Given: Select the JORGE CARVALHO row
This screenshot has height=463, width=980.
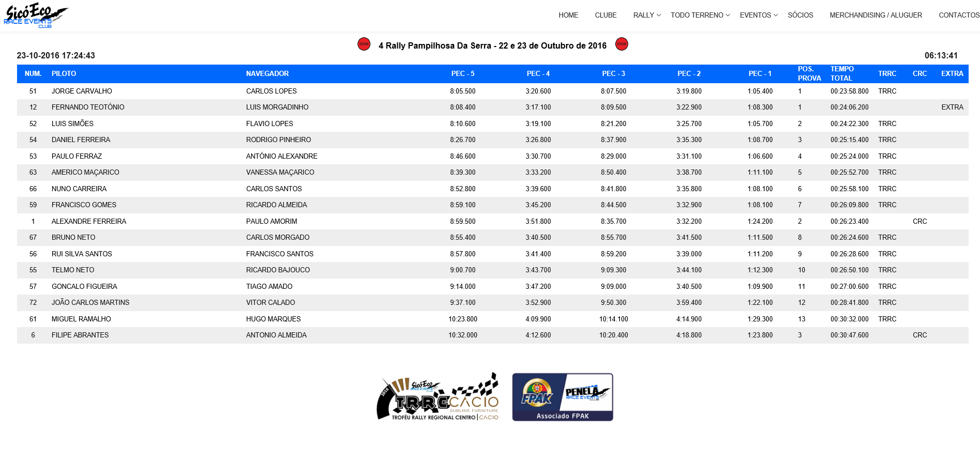Looking at the screenshot, I should pyautogui.click(x=82, y=91).
